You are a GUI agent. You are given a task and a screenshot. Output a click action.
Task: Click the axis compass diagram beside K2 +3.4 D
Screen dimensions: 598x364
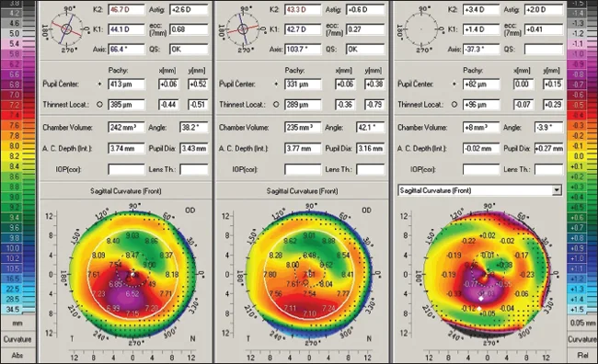(421, 29)
